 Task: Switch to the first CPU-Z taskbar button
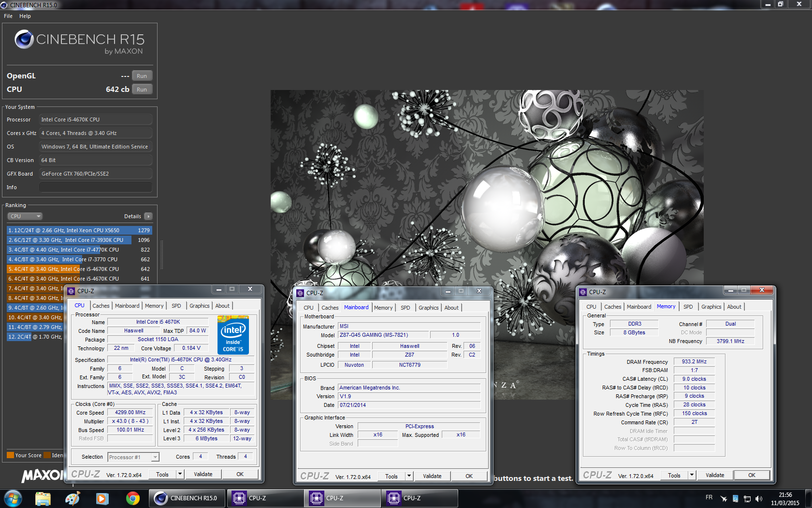pos(264,498)
